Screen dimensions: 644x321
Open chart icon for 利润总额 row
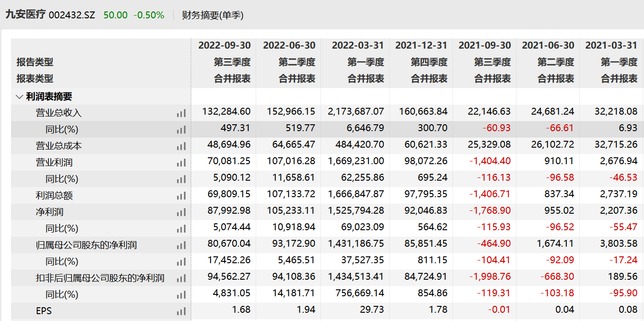click(x=181, y=196)
